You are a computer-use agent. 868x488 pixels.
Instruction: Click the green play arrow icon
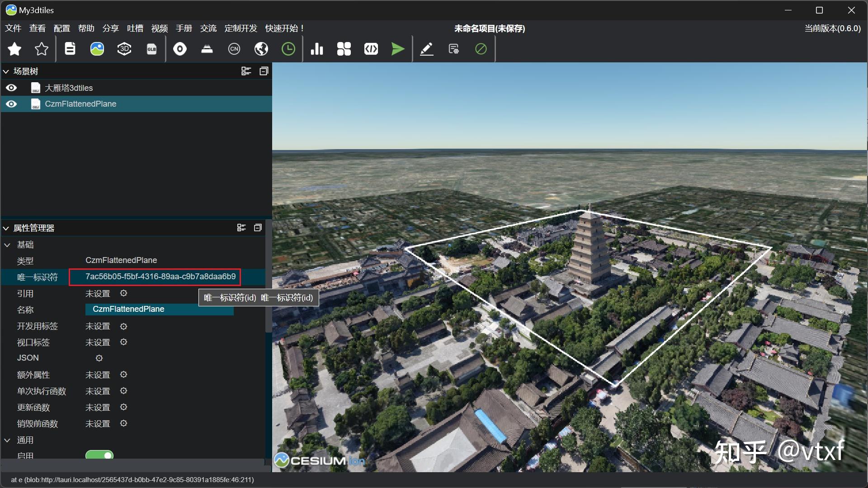398,49
